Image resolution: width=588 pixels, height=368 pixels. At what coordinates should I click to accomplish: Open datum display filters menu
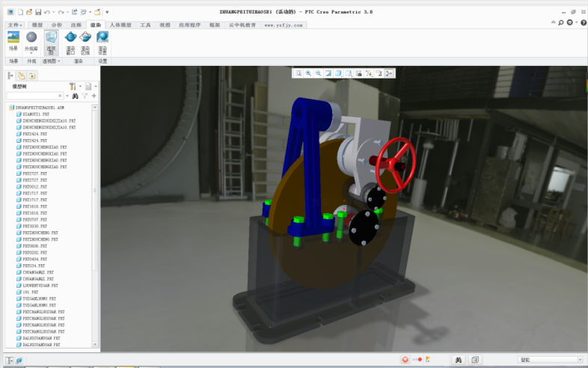(x=369, y=73)
